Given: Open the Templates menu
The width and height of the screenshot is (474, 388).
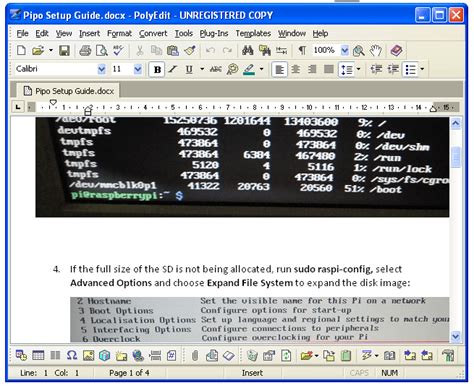Looking at the screenshot, I should click(253, 33).
